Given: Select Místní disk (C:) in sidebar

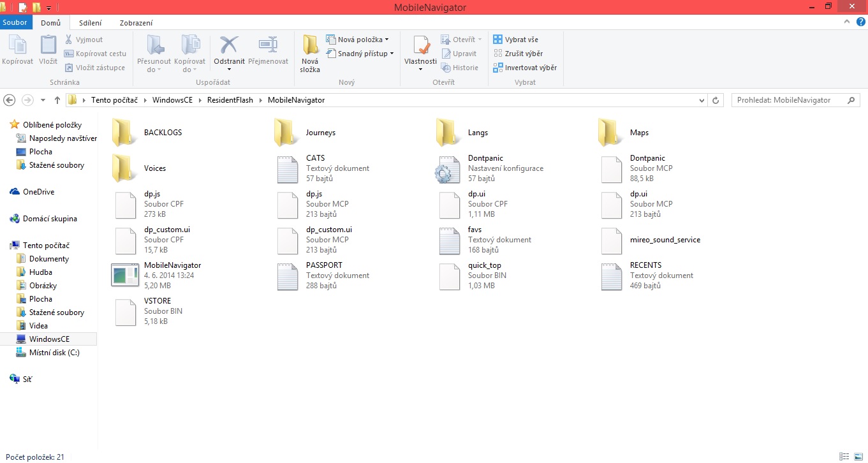Looking at the screenshot, I should coord(48,353).
